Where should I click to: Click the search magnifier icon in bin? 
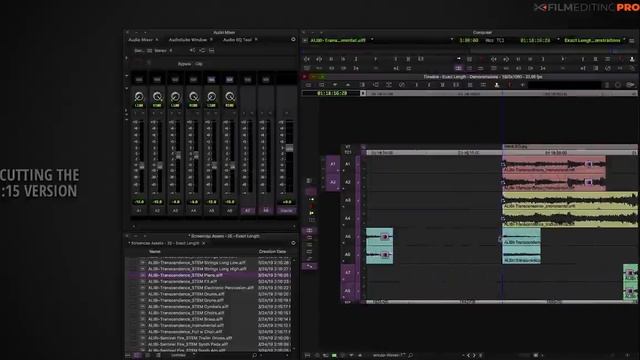coord(255,356)
